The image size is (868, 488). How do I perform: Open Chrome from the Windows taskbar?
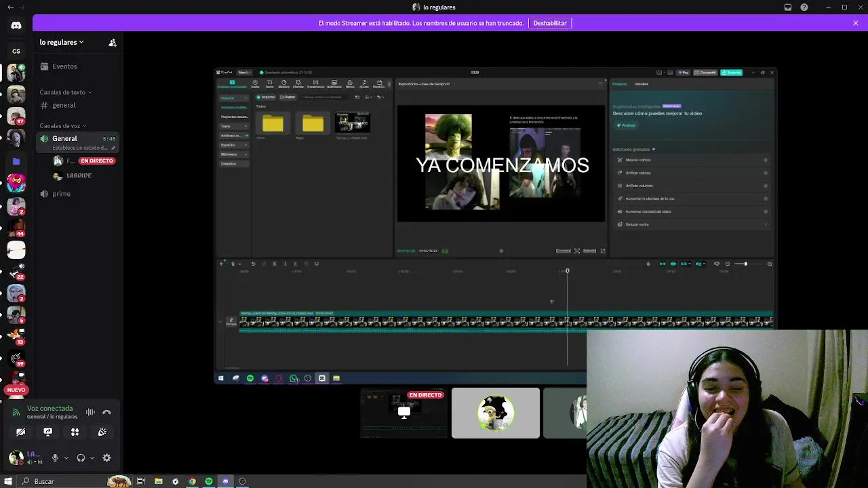pyautogui.click(x=192, y=481)
